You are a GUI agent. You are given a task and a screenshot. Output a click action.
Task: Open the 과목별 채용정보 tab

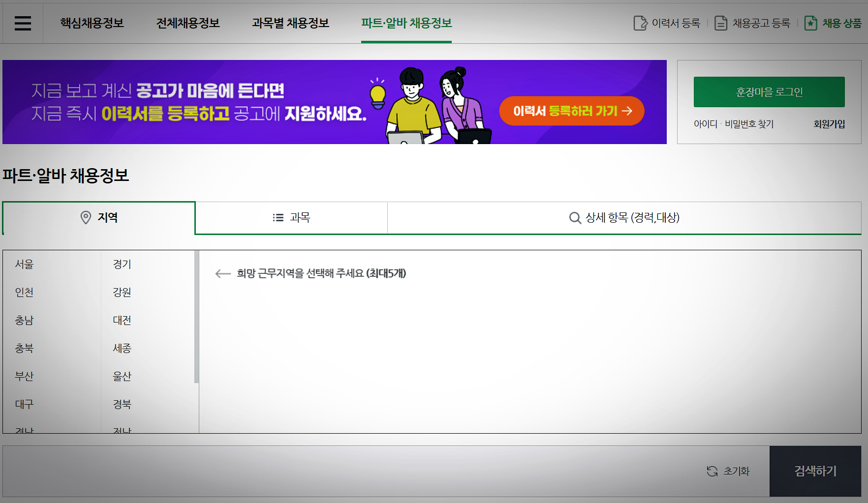tap(290, 23)
